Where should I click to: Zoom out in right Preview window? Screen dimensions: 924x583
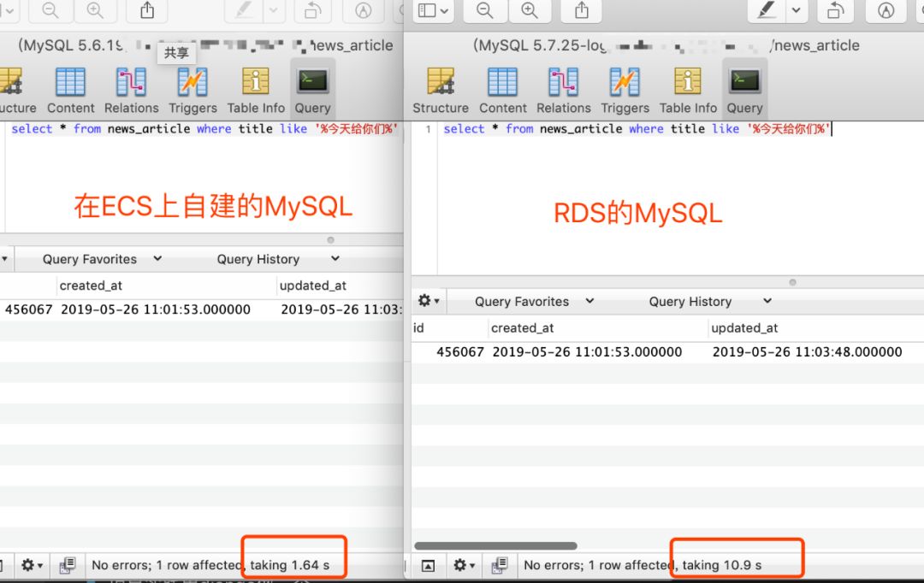[484, 10]
